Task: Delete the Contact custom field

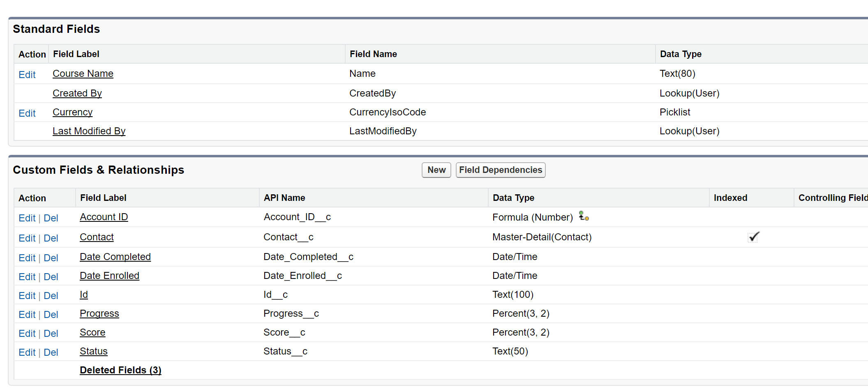Action: pos(51,238)
